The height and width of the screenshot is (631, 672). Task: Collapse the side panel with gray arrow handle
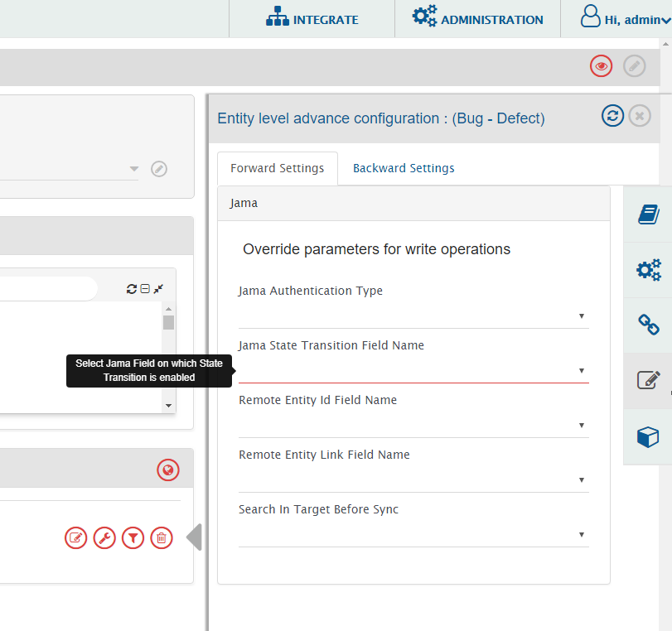coord(194,537)
